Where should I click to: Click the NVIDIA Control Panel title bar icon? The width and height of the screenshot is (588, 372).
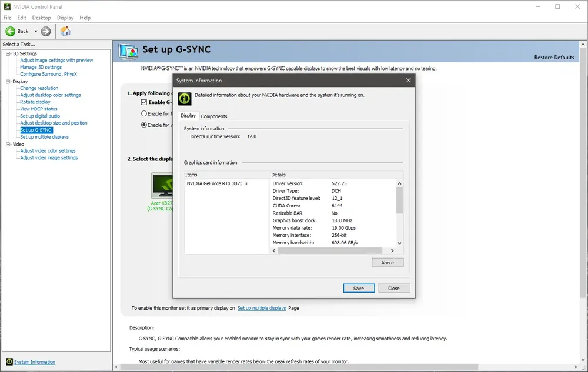pos(7,6)
